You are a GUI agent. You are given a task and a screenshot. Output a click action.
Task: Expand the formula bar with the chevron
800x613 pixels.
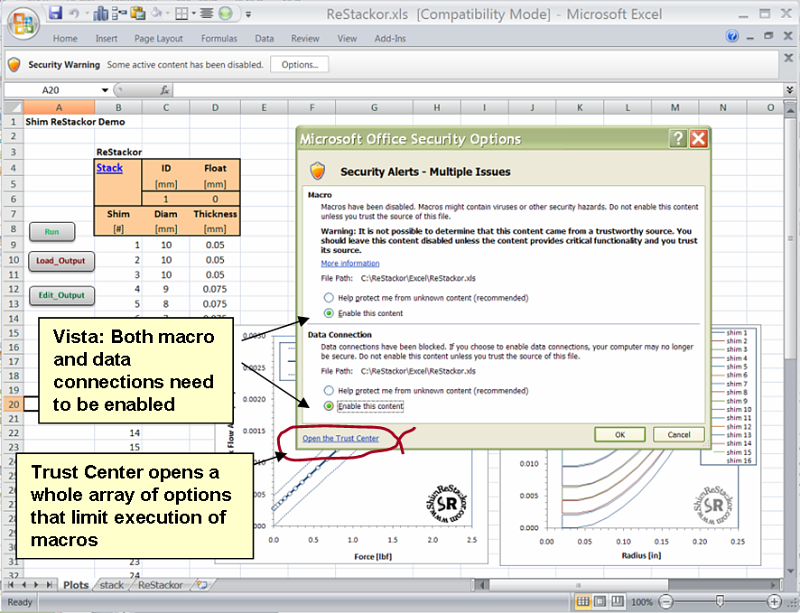click(789, 90)
